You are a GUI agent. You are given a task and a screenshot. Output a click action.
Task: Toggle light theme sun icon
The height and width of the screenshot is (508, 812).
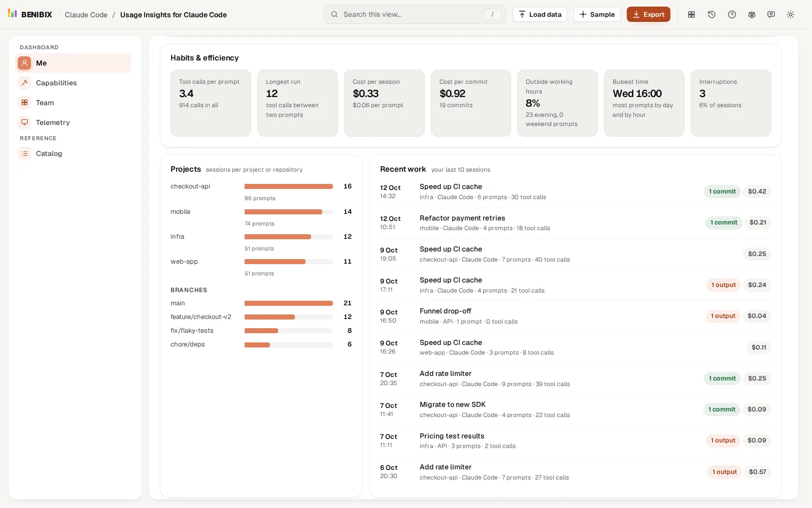click(x=790, y=14)
